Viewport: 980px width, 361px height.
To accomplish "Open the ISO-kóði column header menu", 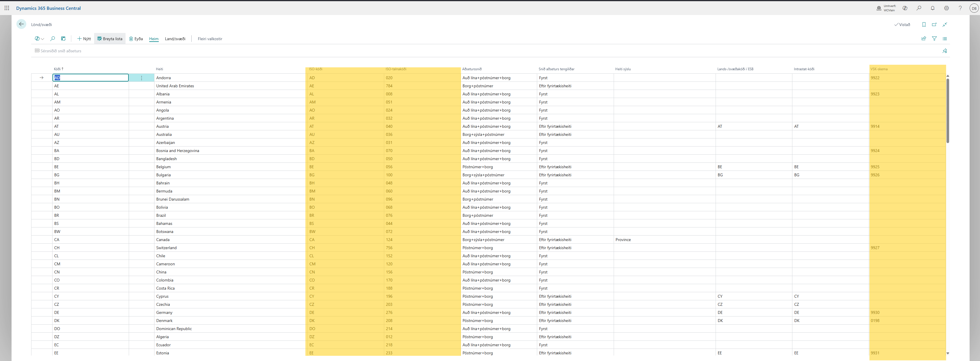I will pyautogui.click(x=316, y=69).
